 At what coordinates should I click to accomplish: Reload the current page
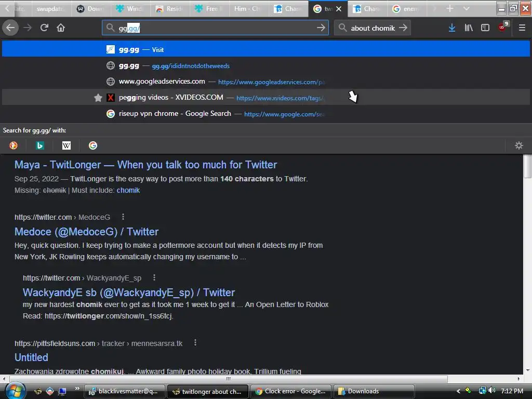point(44,28)
